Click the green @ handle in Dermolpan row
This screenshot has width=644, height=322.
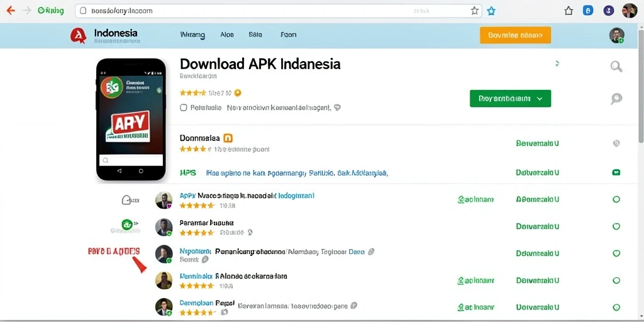(475, 307)
